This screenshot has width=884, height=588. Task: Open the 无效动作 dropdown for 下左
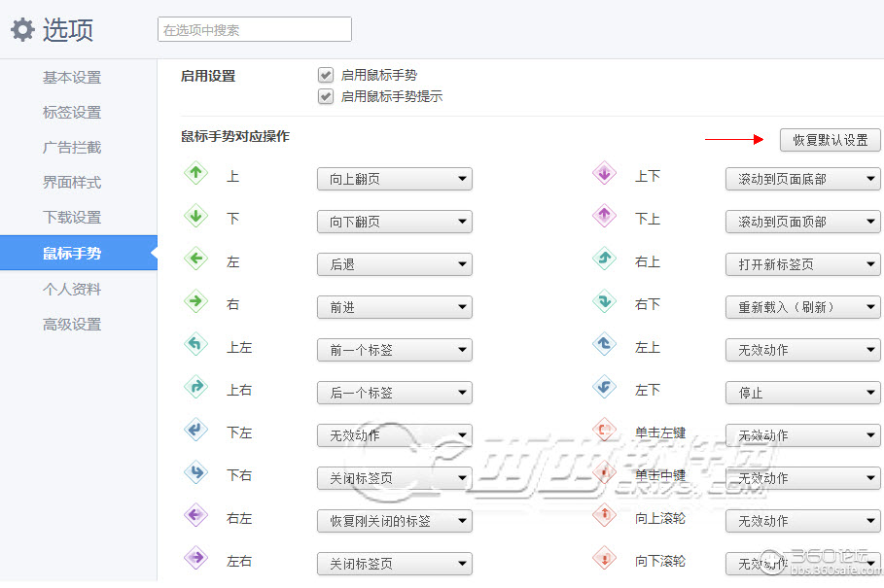(395, 435)
